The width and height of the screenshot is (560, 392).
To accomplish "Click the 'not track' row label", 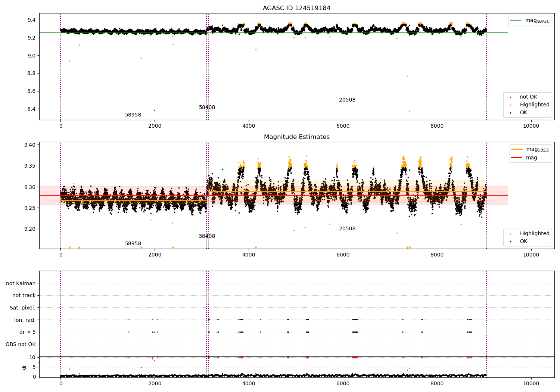I will coord(24,296).
